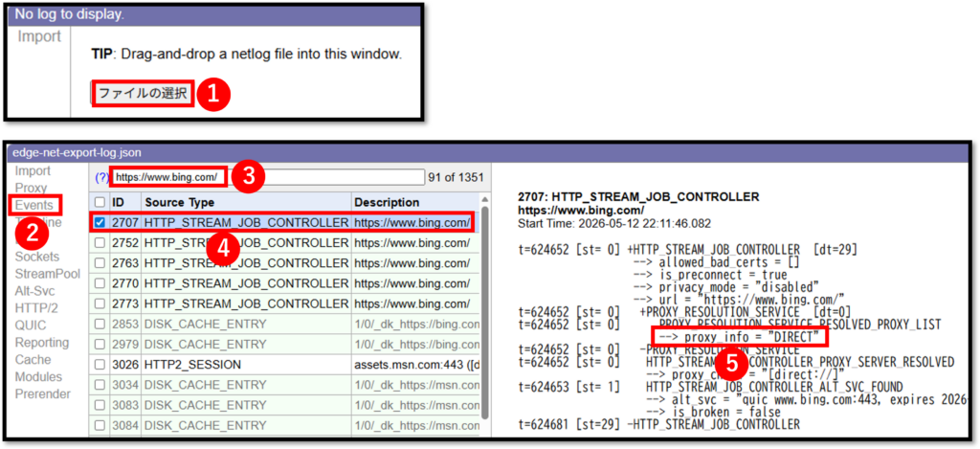Check the checkbox for event 3084
980x449 pixels.
click(x=100, y=425)
